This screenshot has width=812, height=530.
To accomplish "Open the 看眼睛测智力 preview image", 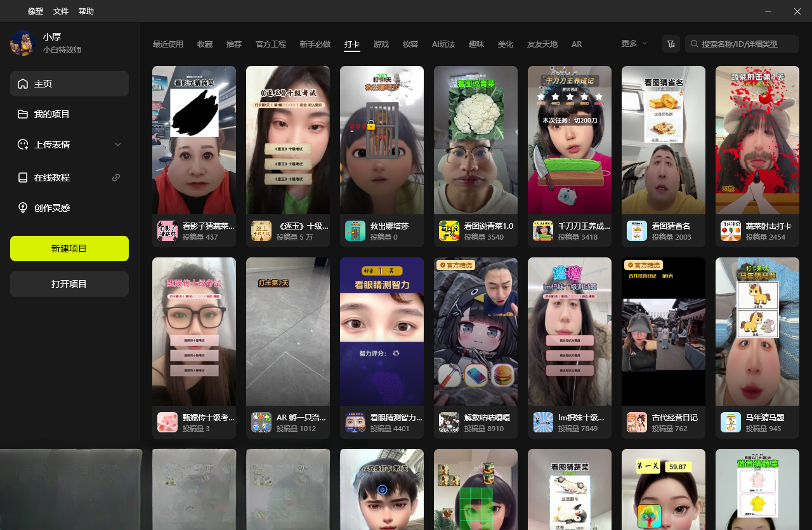I will click(x=382, y=332).
